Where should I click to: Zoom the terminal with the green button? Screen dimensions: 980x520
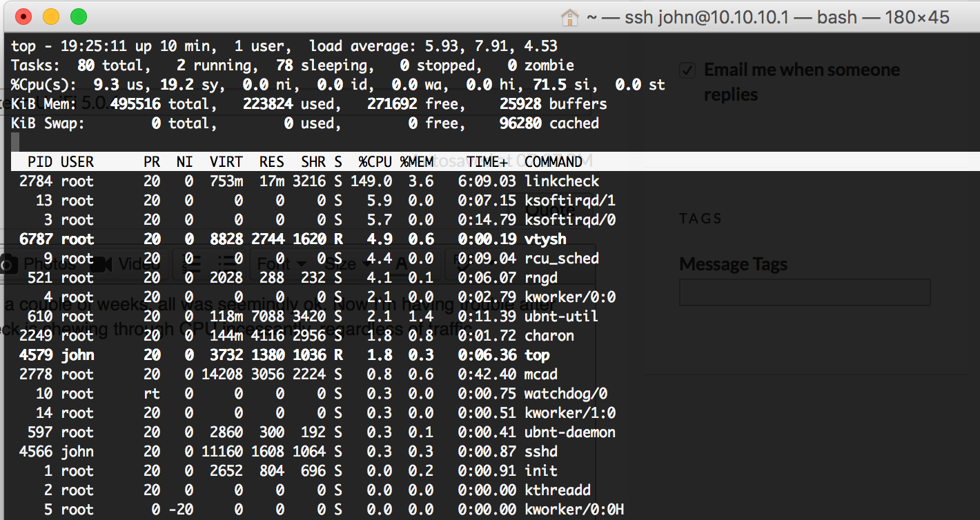tap(79, 17)
